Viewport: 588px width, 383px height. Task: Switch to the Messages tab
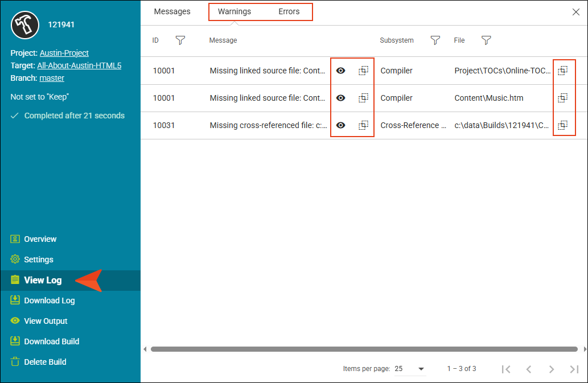pos(172,11)
